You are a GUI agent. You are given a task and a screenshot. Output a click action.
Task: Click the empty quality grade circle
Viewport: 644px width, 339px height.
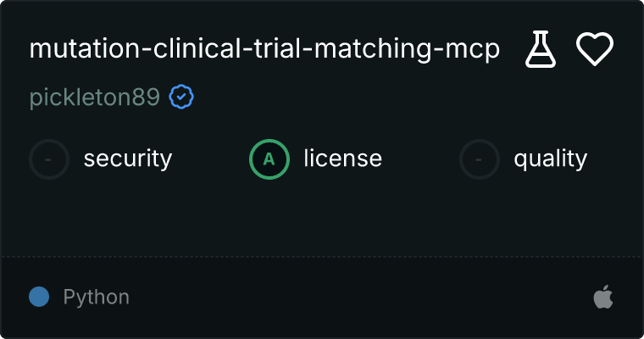point(480,159)
